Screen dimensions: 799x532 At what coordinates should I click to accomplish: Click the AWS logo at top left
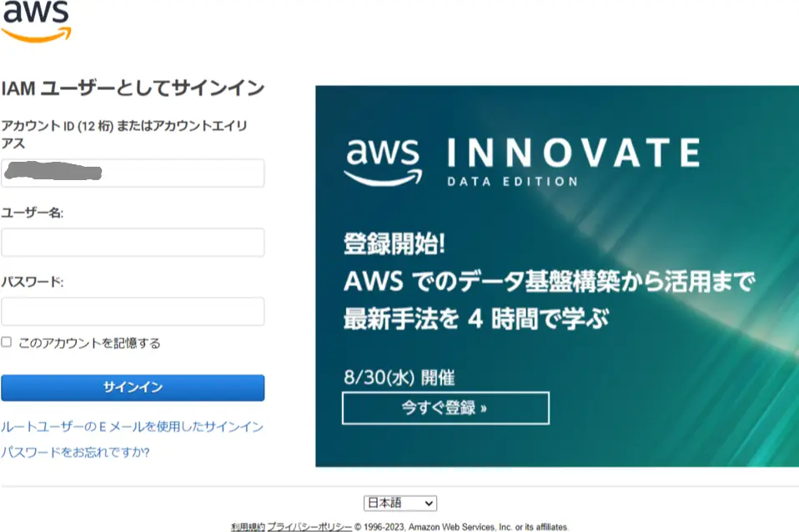pyautogui.click(x=36, y=22)
